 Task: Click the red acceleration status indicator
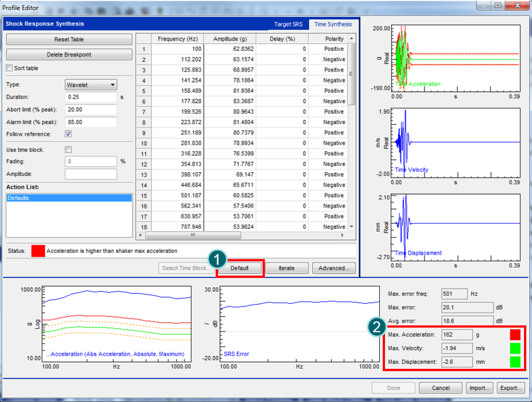click(x=515, y=334)
